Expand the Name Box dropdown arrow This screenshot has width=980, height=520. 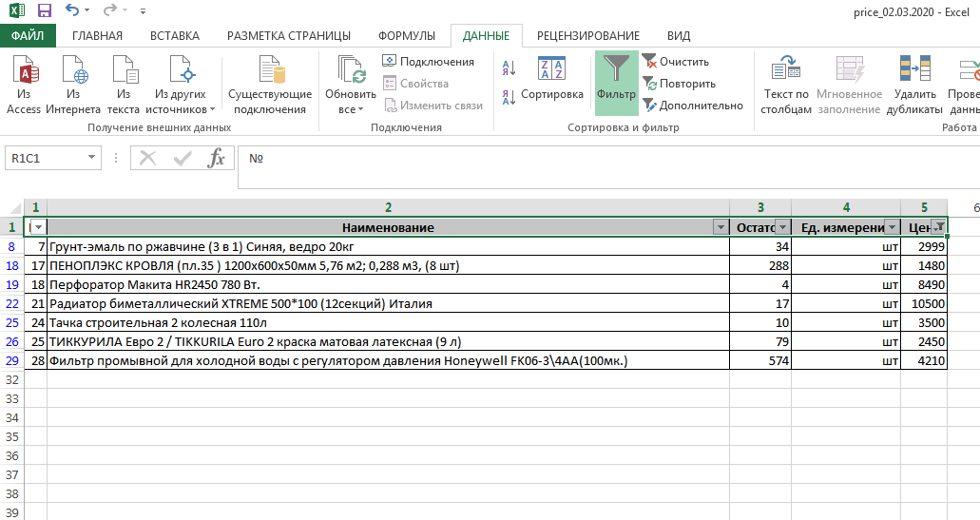click(92, 158)
